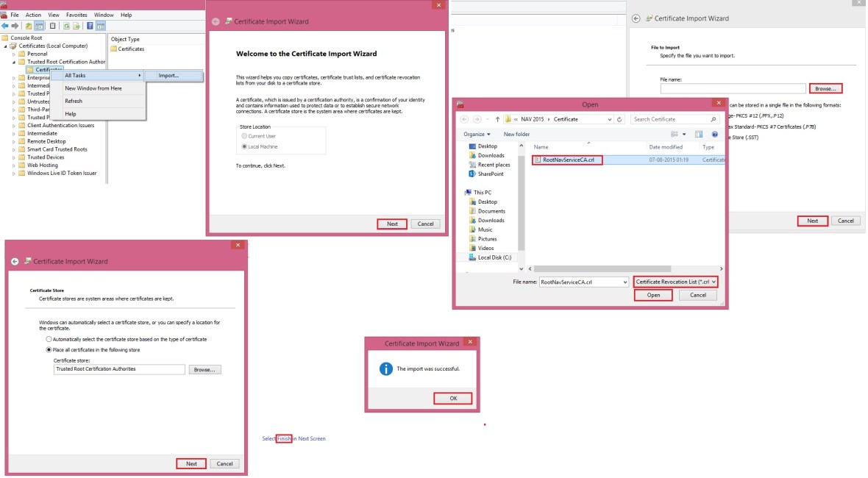Click the SharePoint icon in Open dialog sidebar
Viewport: 868px width, 478px height.
[472, 174]
